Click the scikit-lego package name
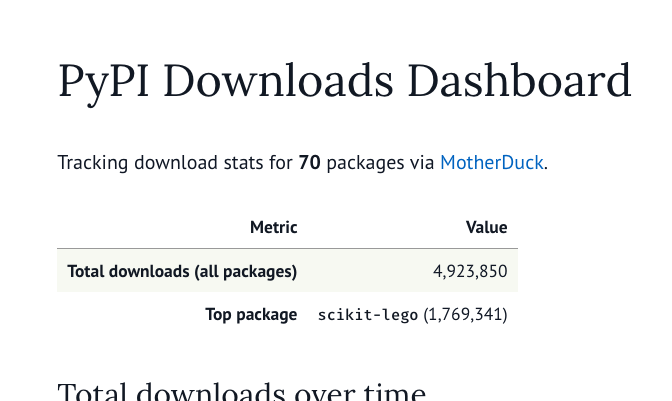The height and width of the screenshot is (401, 672). tap(368, 315)
